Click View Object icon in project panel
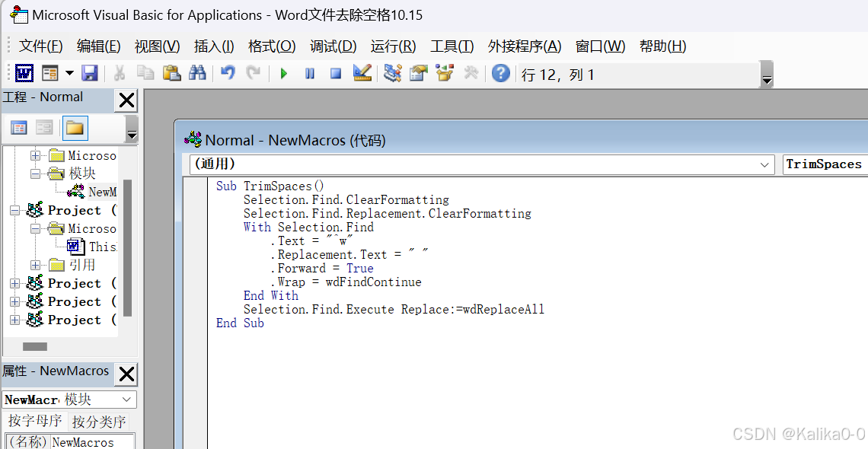 (44, 129)
